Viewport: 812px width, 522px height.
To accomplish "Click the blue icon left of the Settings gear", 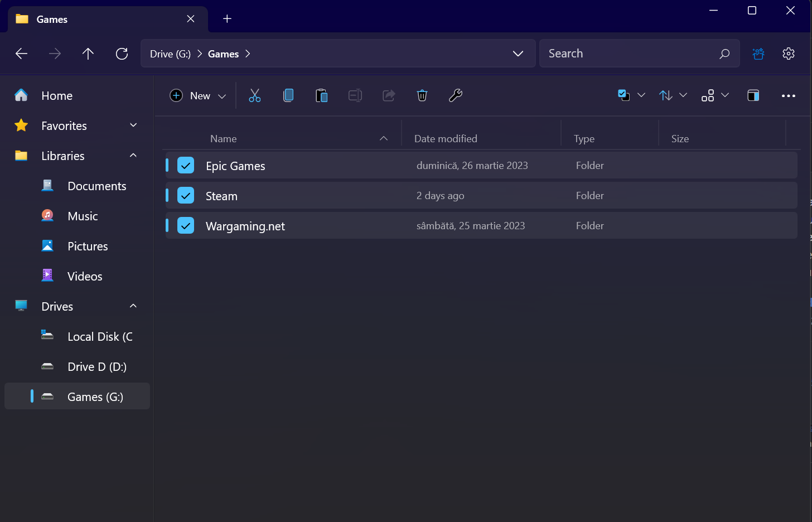I will [x=758, y=54].
